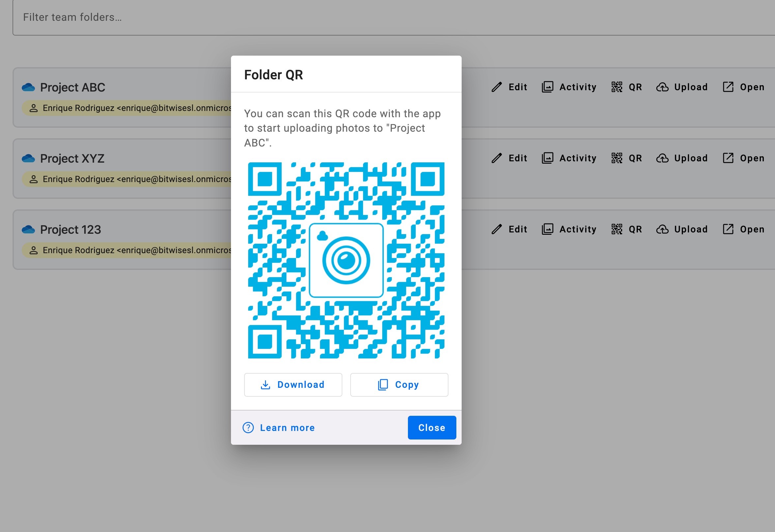
Task: Open the Learn more help link
Action: pyautogui.click(x=287, y=428)
